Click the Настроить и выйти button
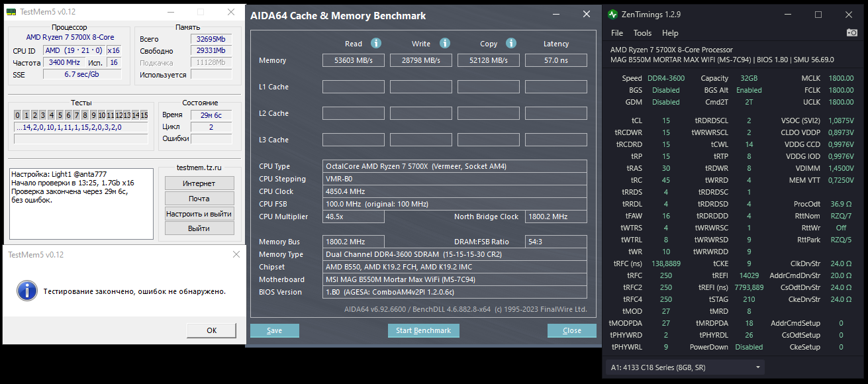The width and height of the screenshot is (868, 384). click(199, 214)
